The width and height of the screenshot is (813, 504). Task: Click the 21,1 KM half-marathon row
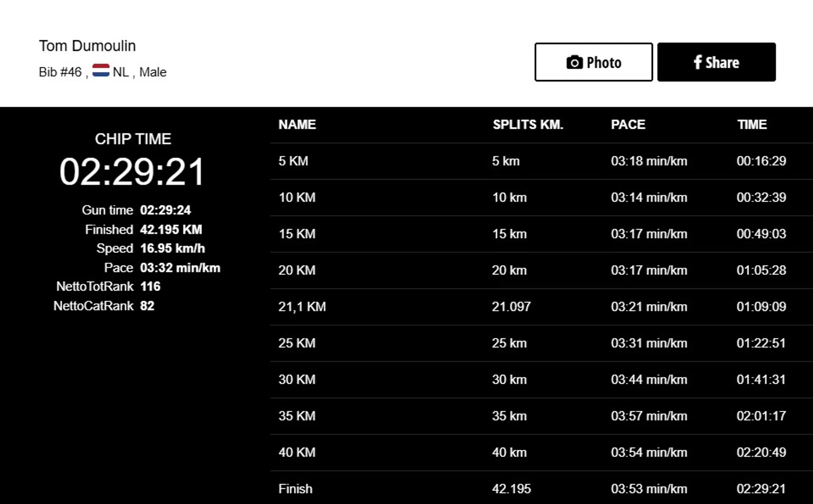coord(302,307)
